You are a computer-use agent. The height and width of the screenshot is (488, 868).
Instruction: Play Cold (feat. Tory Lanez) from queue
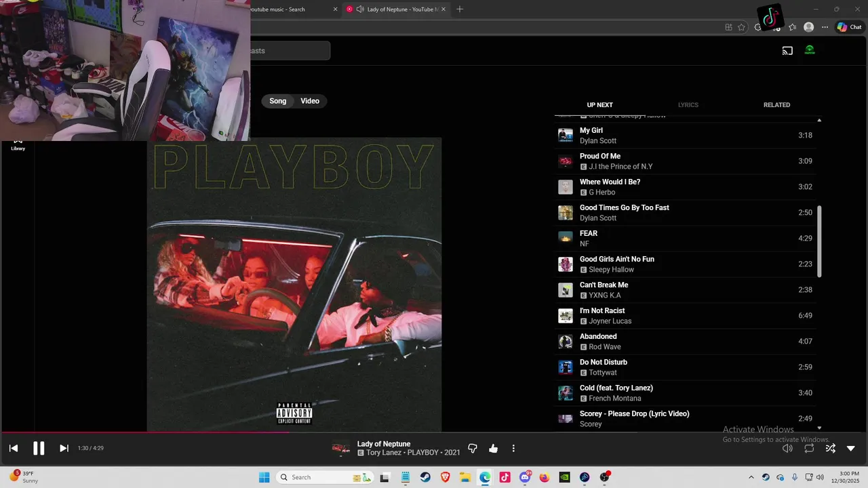tap(685, 393)
